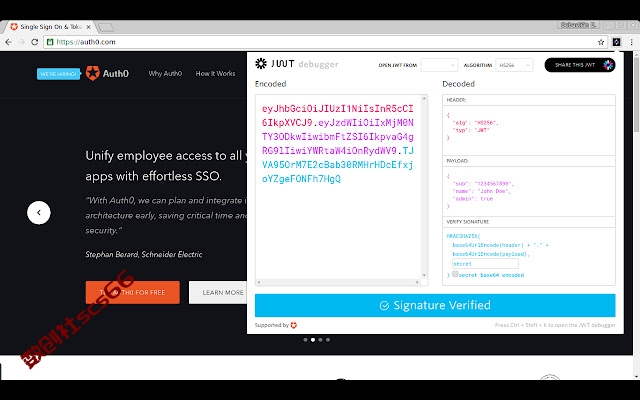Click the Share This JWT button
This screenshot has width=640, height=400.
[x=580, y=65]
